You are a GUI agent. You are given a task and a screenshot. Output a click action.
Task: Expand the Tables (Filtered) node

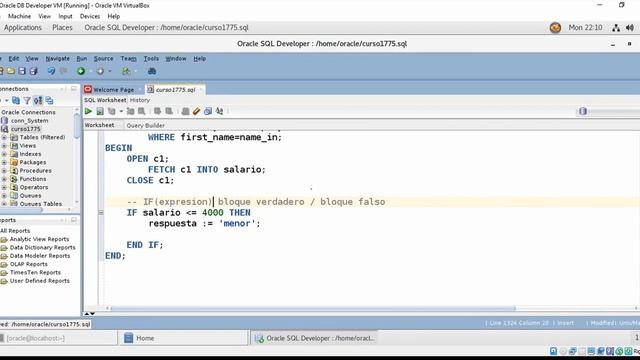click(4, 138)
